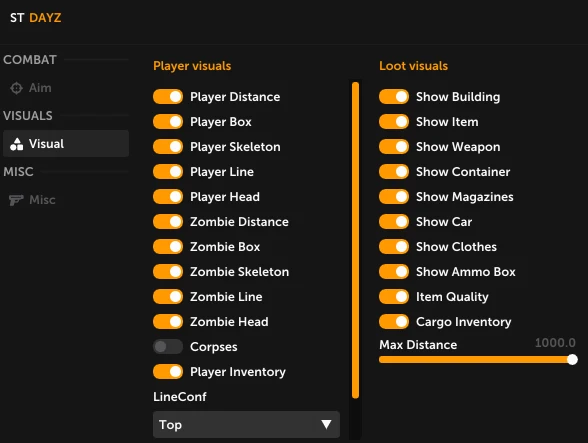Viewport: 588px width, 443px height.
Task: Toggle the Cargo Inventory switch
Action: click(394, 322)
